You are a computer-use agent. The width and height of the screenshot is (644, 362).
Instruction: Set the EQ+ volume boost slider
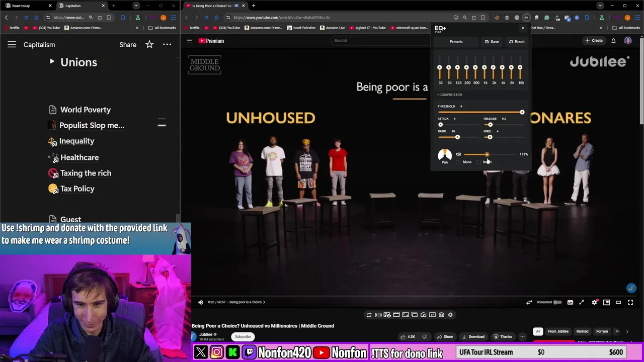(489, 154)
